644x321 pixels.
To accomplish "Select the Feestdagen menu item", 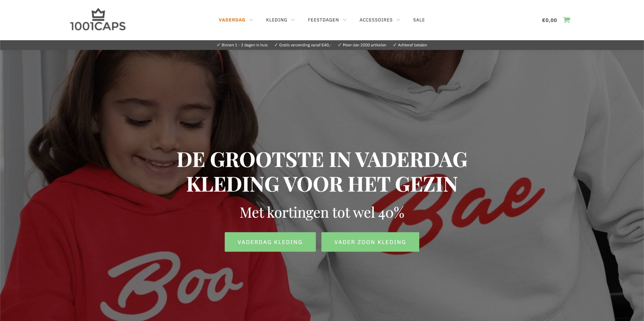I will point(323,20).
